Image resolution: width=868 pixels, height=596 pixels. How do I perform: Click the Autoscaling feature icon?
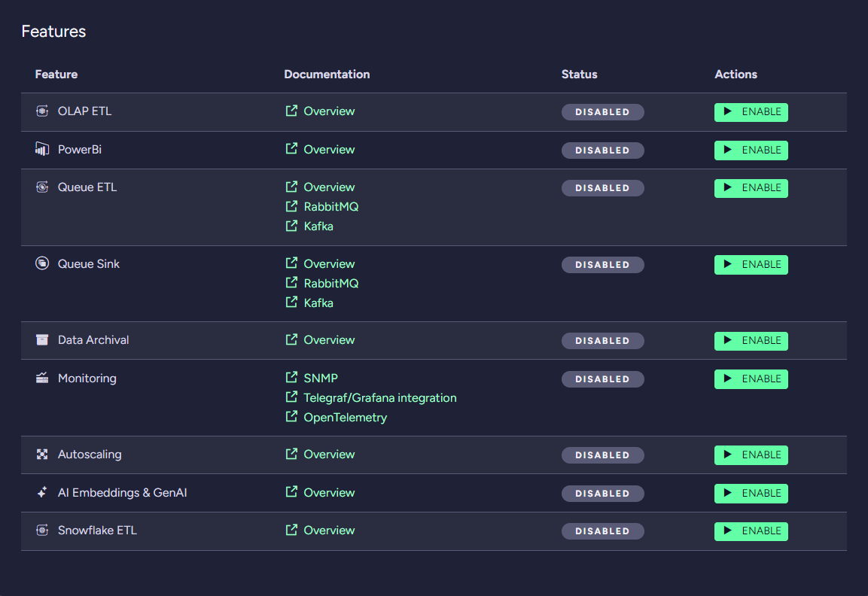pyautogui.click(x=42, y=455)
